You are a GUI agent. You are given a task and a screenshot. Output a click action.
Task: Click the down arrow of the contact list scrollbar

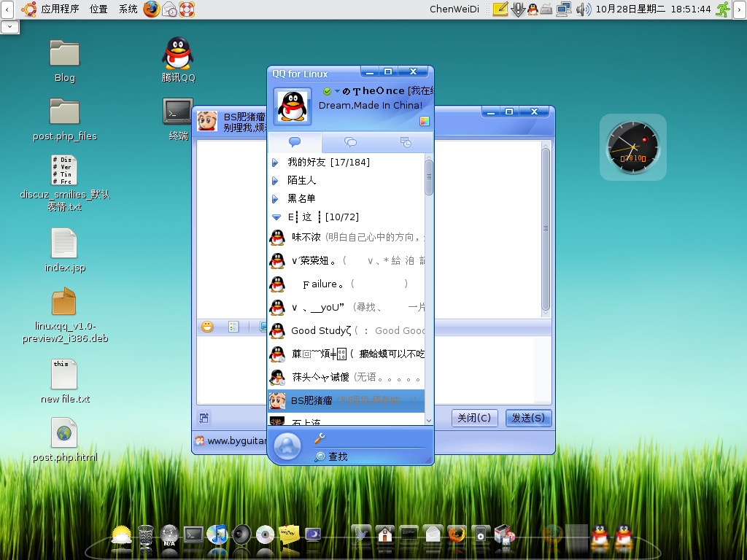[429, 420]
